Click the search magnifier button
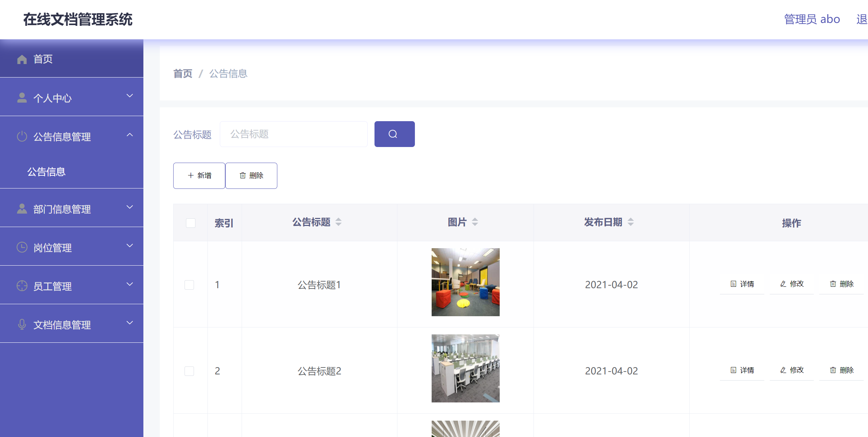This screenshot has width=868, height=437. click(394, 134)
